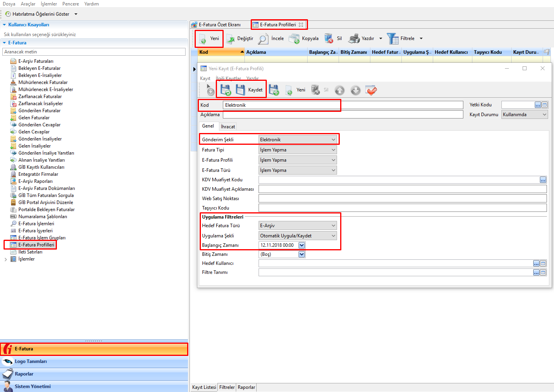Click the Sil trash icon in list toolbar
The width and height of the screenshot is (554, 392).
click(329, 38)
